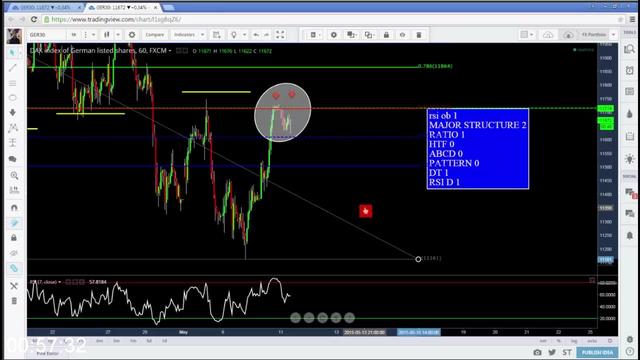Expand RSI indicator label dropdown arrow
The width and height of the screenshot is (640, 360).
(x=60, y=282)
